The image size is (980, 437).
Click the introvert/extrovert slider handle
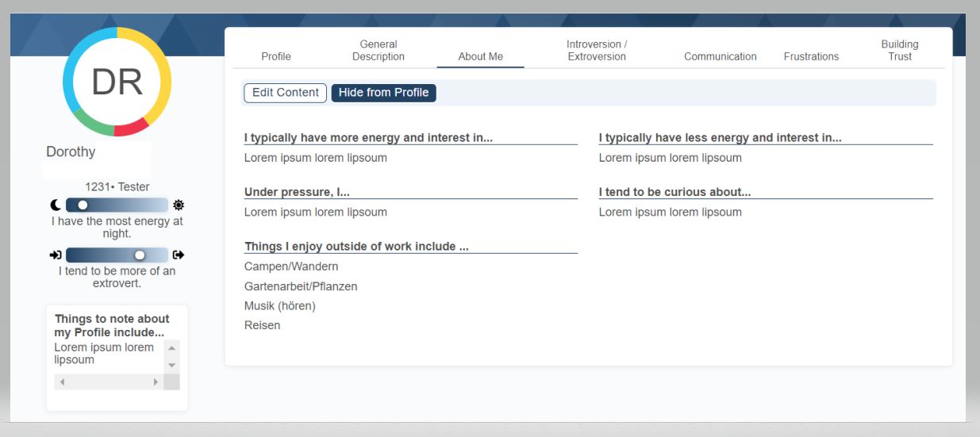[140, 255]
